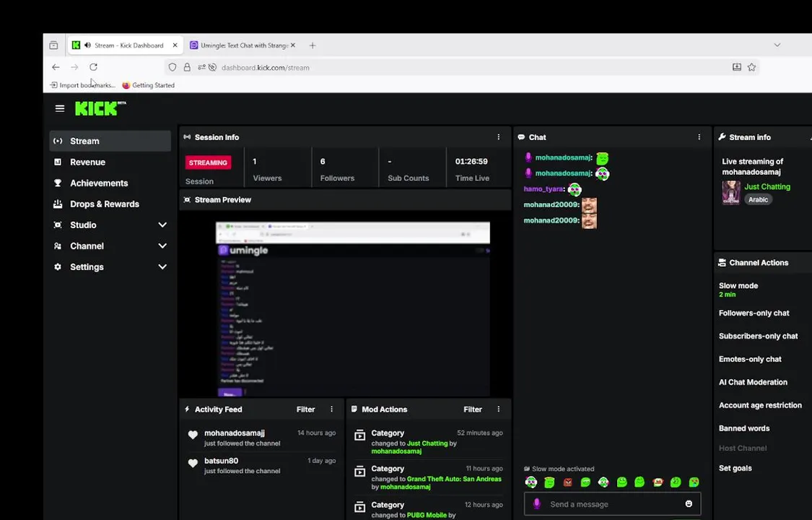Insert the first emote in quick emote row
812x520 pixels.
[531, 482]
